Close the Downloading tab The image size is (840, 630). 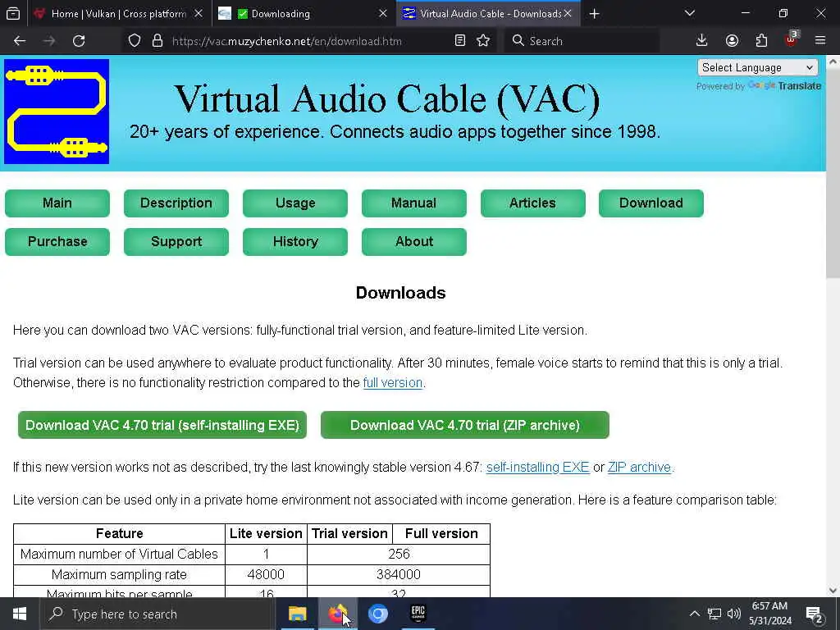point(383,13)
